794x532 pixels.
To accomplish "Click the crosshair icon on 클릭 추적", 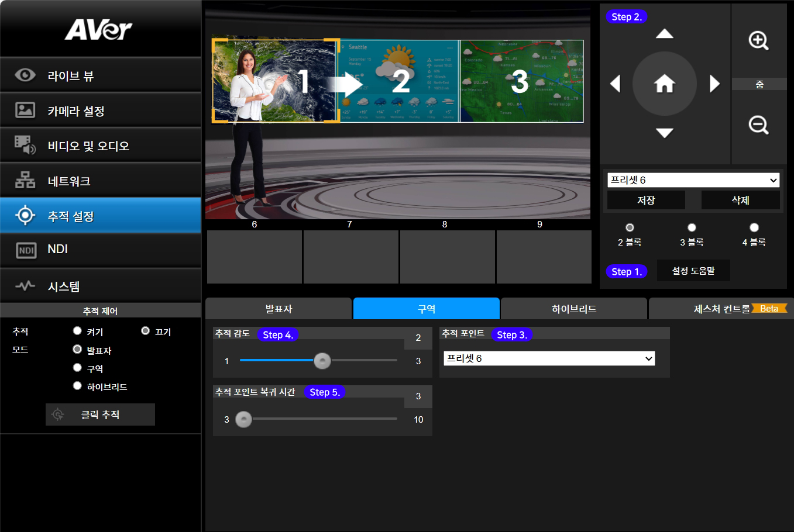I will 58,414.
